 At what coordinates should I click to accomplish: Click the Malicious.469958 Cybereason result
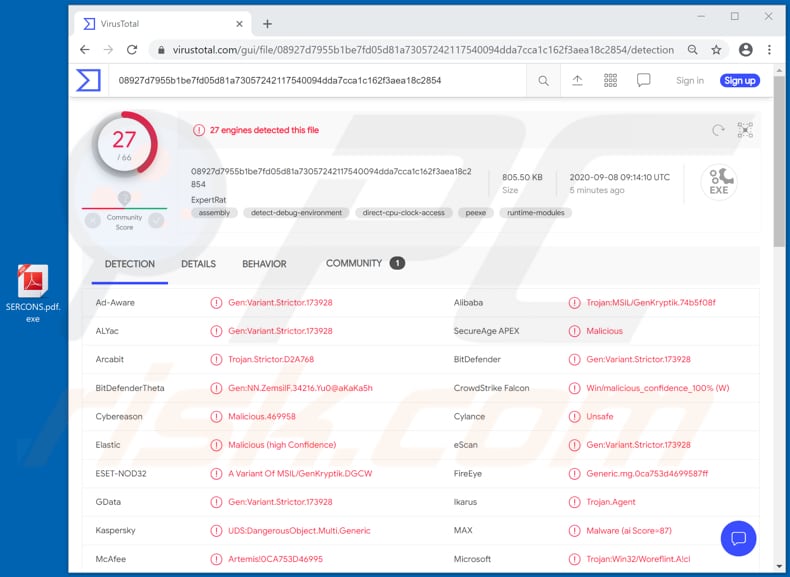point(262,416)
